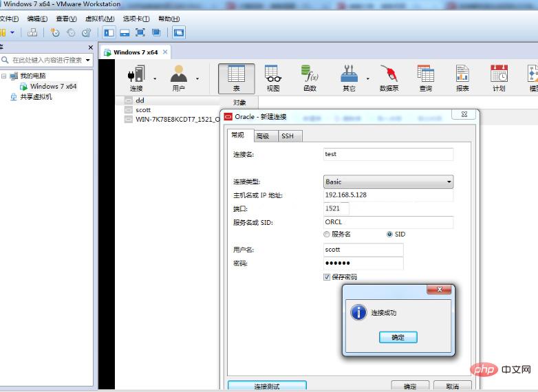Viewport: 538px width, 392px height.
Task: Click the 端口 port field 1521
Action: pyautogui.click(x=336, y=208)
